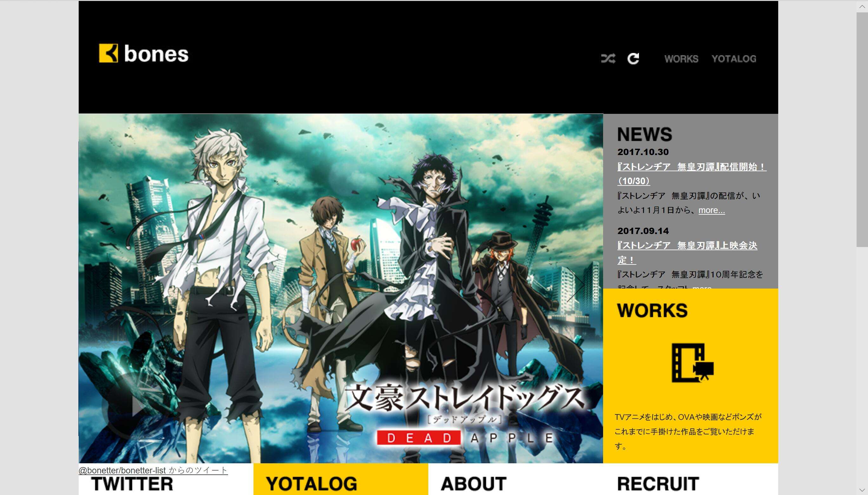The image size is (868, 495).
Task: Open WORKS from the top navigation
Action: coord(681,59)
